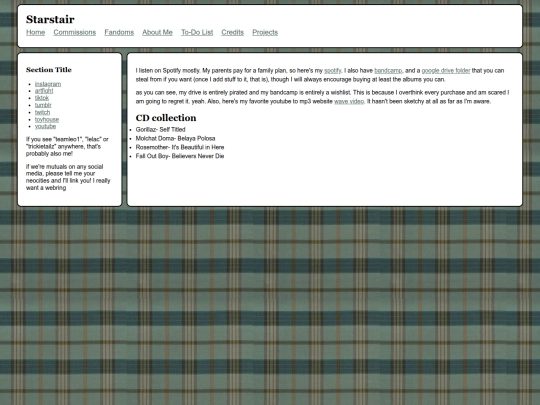Click the CD collection heading
The image size is (540, 405).
click(x=166, y=118)
